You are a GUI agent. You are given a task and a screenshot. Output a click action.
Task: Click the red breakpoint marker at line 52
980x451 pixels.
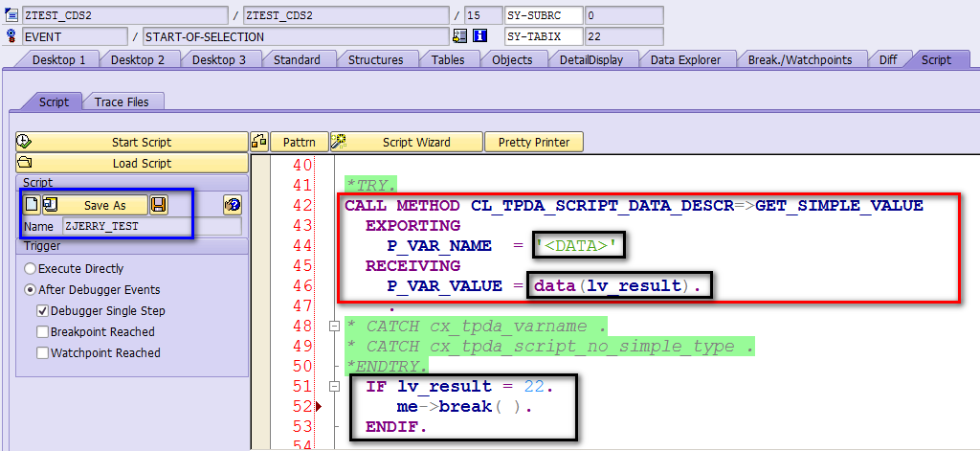point(319,407)
